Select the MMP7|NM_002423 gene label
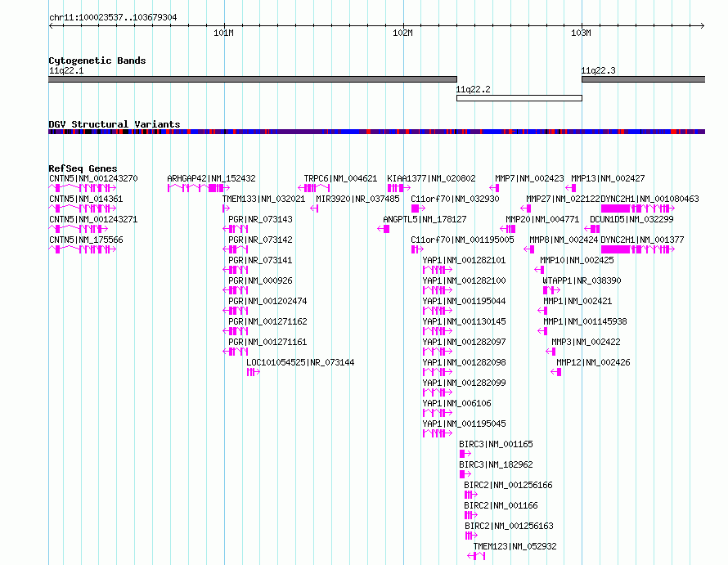This screenshot has width=728, height=565. point(529,178)
